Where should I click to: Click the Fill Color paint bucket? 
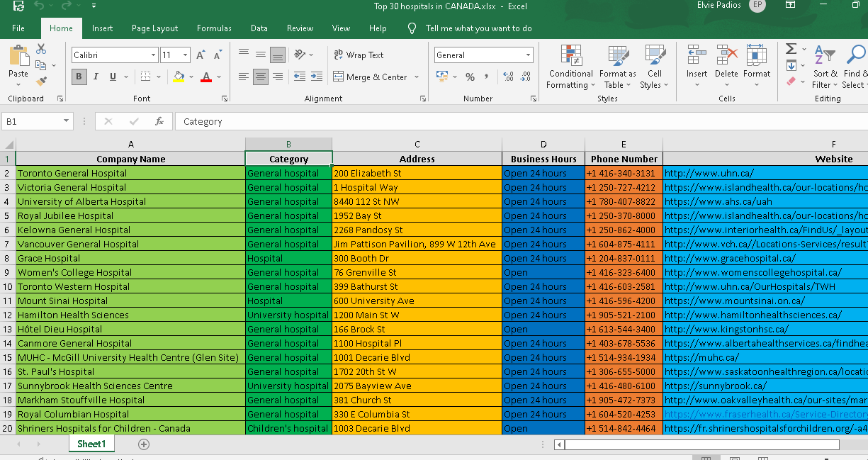(x=179, y=77)
